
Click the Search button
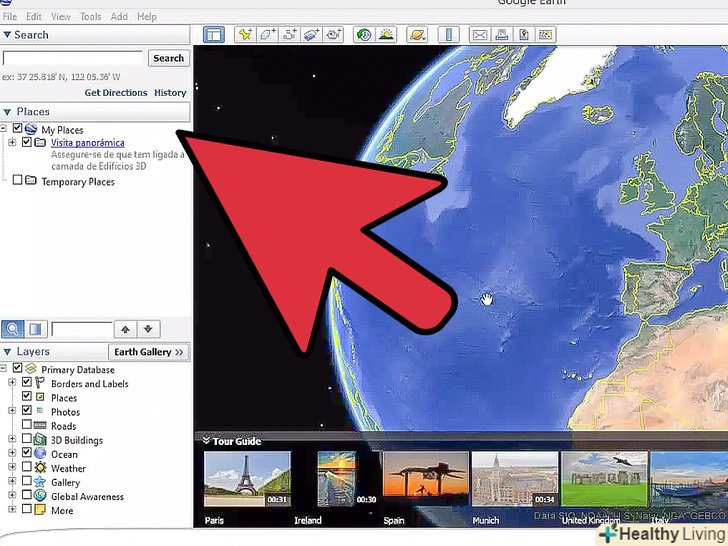pyautogui.click(x=169, y=58)
